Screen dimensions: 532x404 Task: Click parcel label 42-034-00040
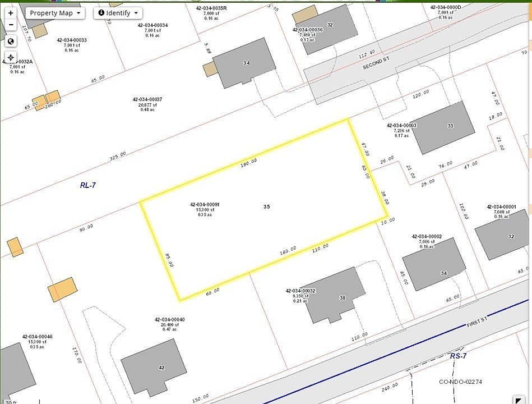[x=170, y=319]
